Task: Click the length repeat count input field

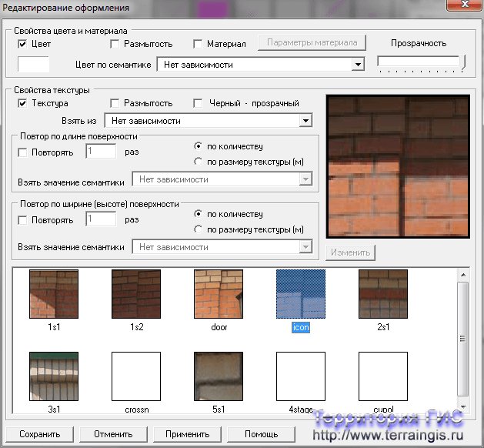Action: tap(100, 152)
